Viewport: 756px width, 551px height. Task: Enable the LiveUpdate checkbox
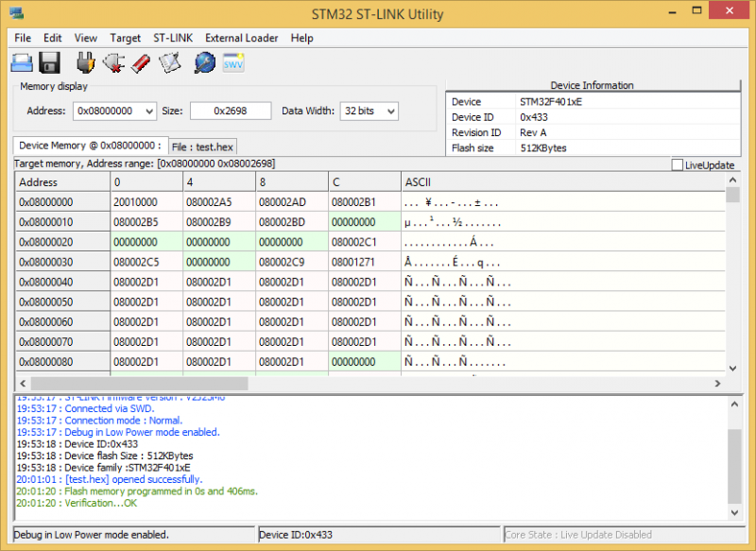coord(677,164)
